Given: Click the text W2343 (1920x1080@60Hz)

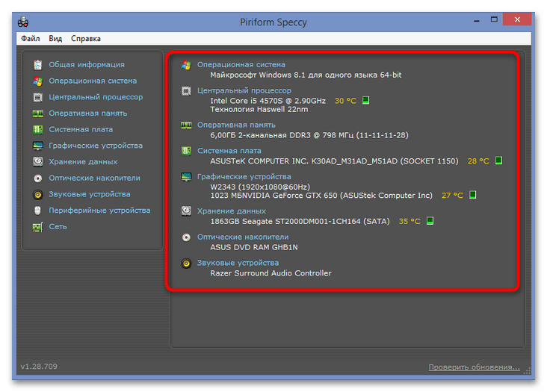Looking at the screenshot, I should pyautogui.click(x=260, y=187).
